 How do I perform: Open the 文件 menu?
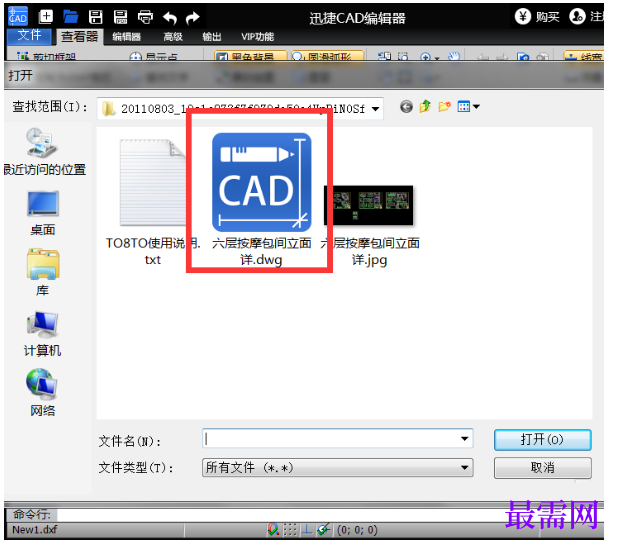tap(29, 35)
